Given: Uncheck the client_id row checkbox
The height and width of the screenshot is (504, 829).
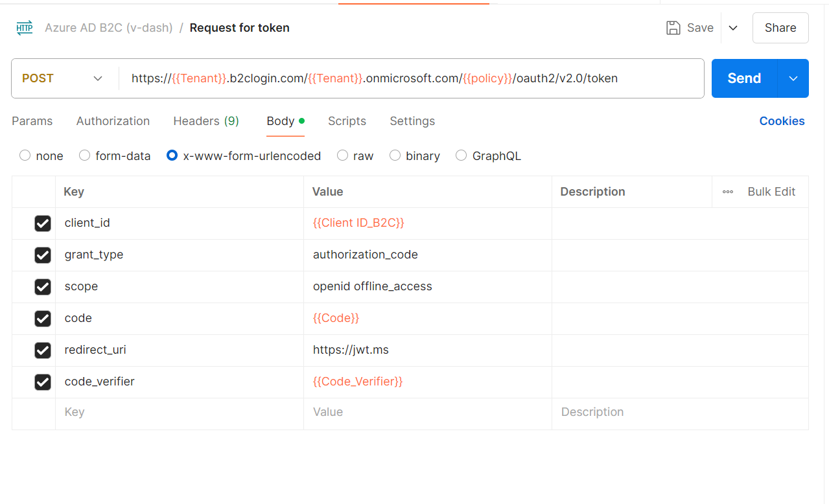Looking at the screenshot, I should 43,223.
